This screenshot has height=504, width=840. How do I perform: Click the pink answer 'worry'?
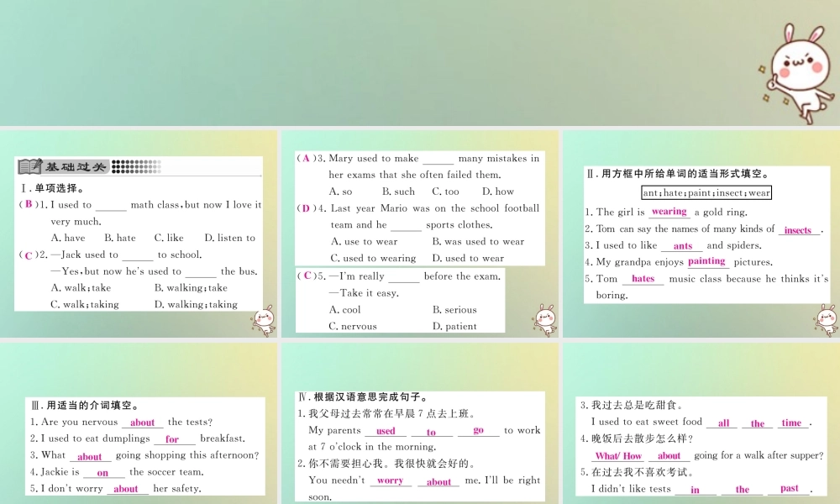[x=390, y=480]
